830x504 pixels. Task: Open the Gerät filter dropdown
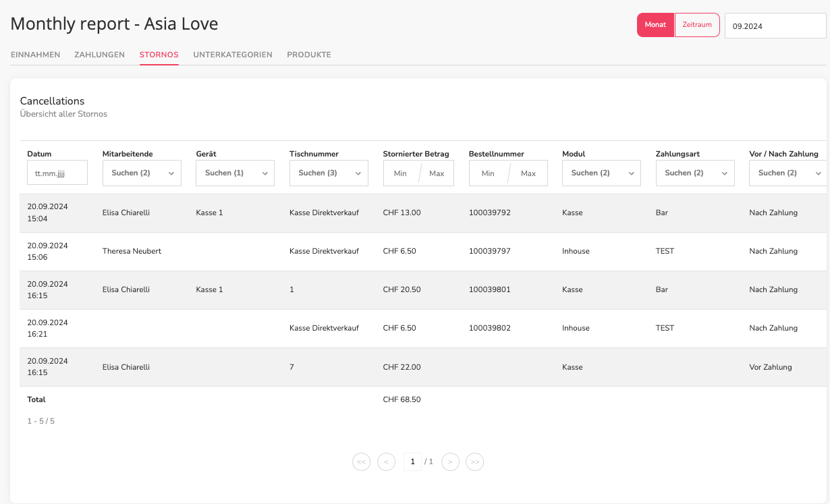pyautogui.click(x=235, y=173)
